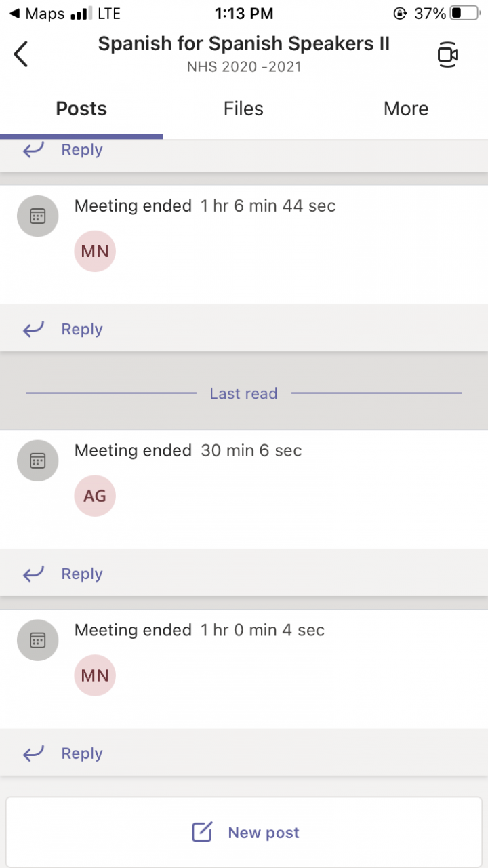Reply to the 1 hr 6 min meeting
Viewport: 488px width, 868px height.
[81, 329]
